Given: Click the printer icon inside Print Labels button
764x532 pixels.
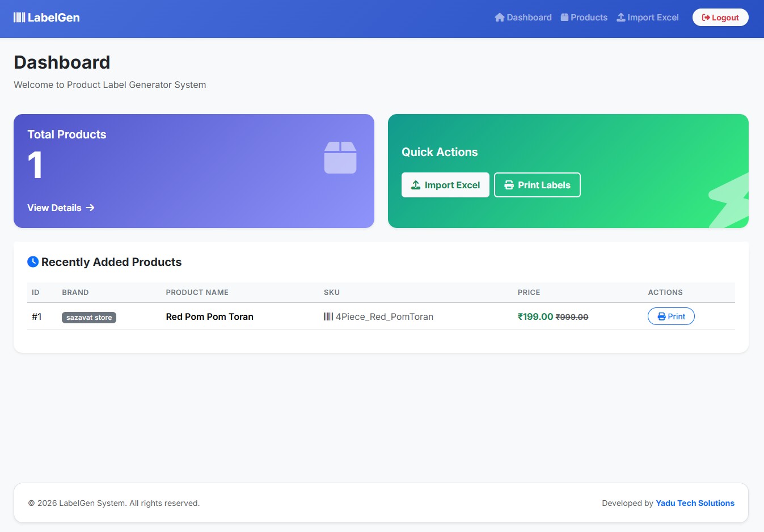Looking at the screenshot, I should tap(508, 185).
